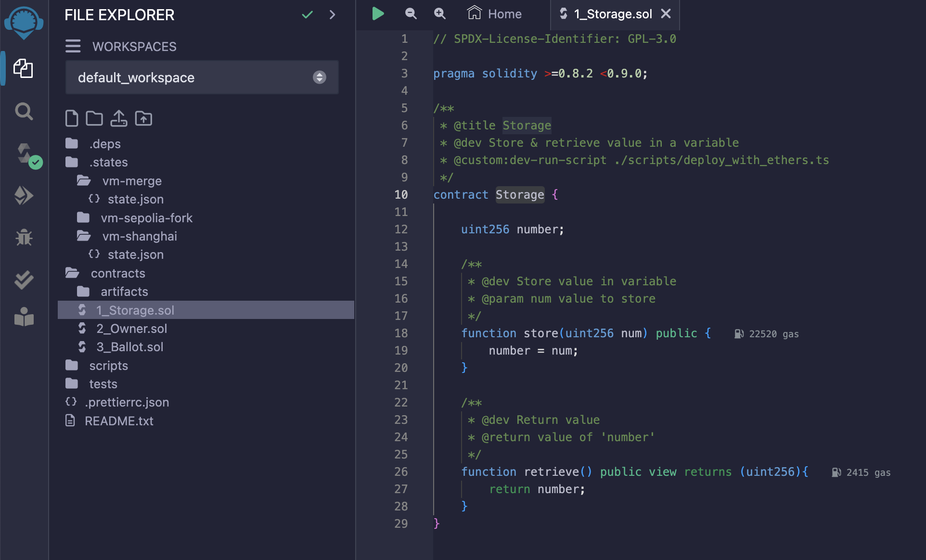Open the default_workspace dropdown

(202, 77)
